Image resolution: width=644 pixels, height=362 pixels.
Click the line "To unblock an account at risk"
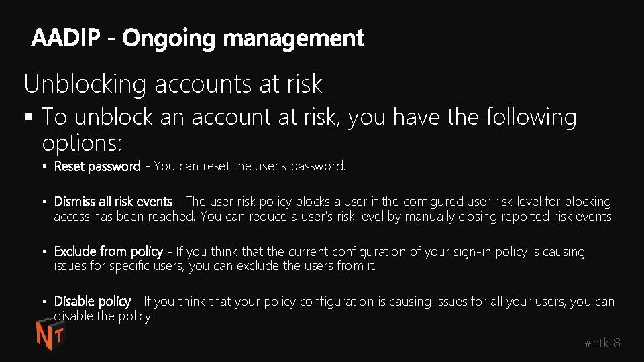(192, 117)
